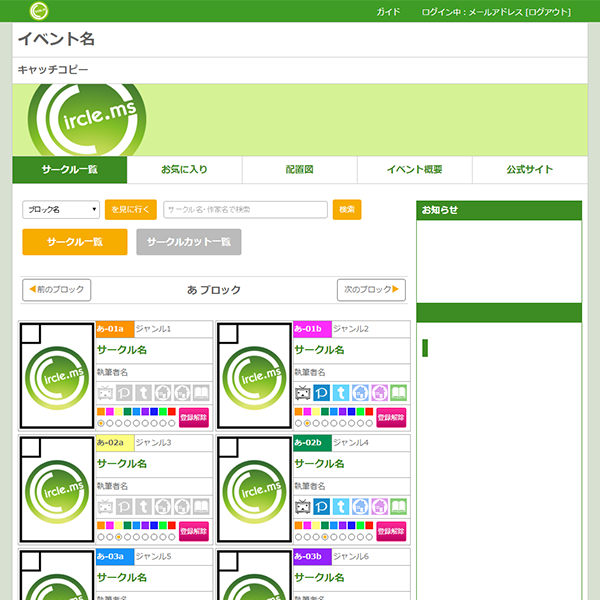The height and width of the screenshot is (600, 600).
Task: Click the あ-03a space label
Action: [115, 557]
